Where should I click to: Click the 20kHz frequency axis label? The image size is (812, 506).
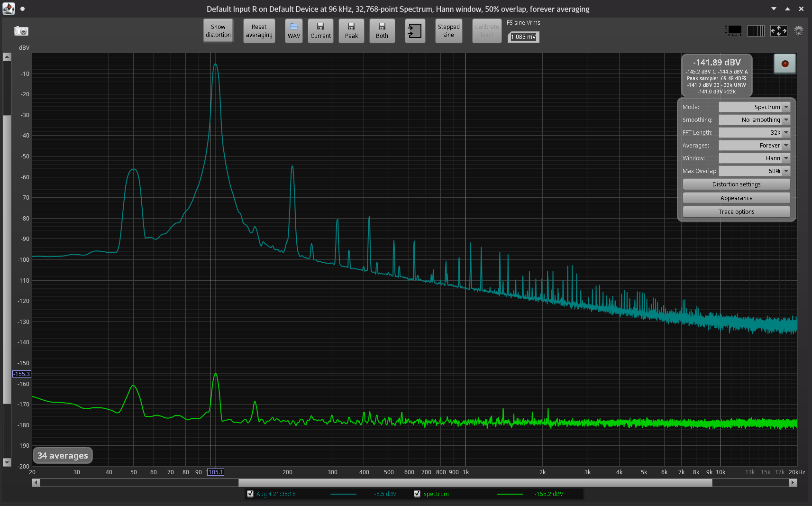pos(797,472)
